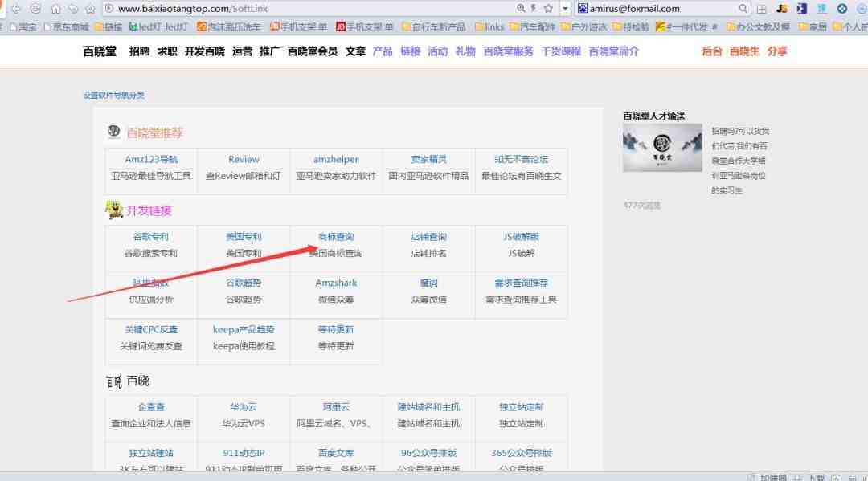Open the led灯_led灯 bookmark
868x481 pixels.
point(158,26)
